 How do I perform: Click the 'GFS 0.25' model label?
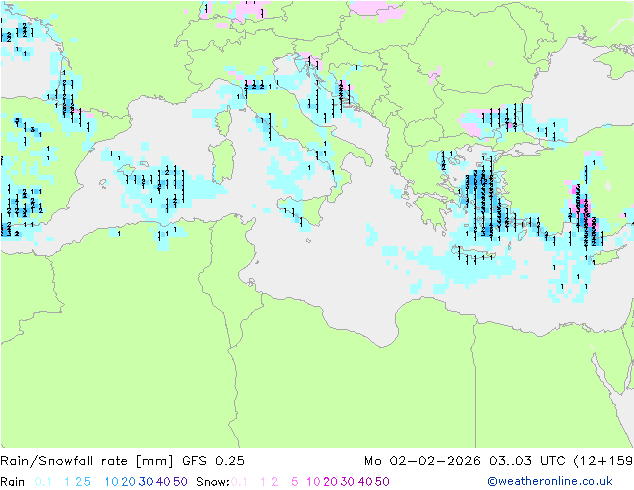213,461
